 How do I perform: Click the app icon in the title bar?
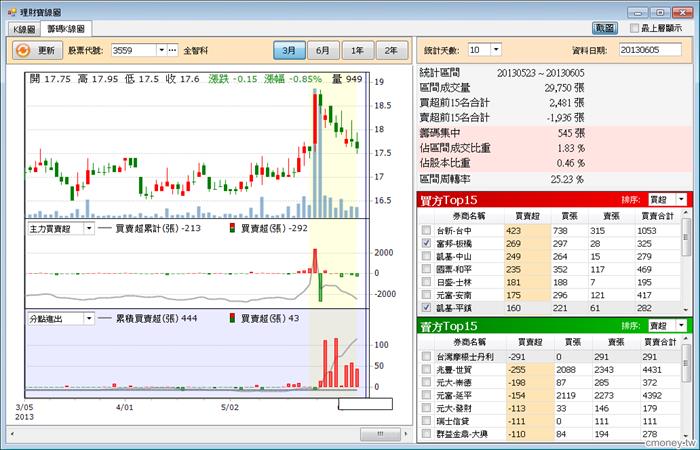click(12, 12)
